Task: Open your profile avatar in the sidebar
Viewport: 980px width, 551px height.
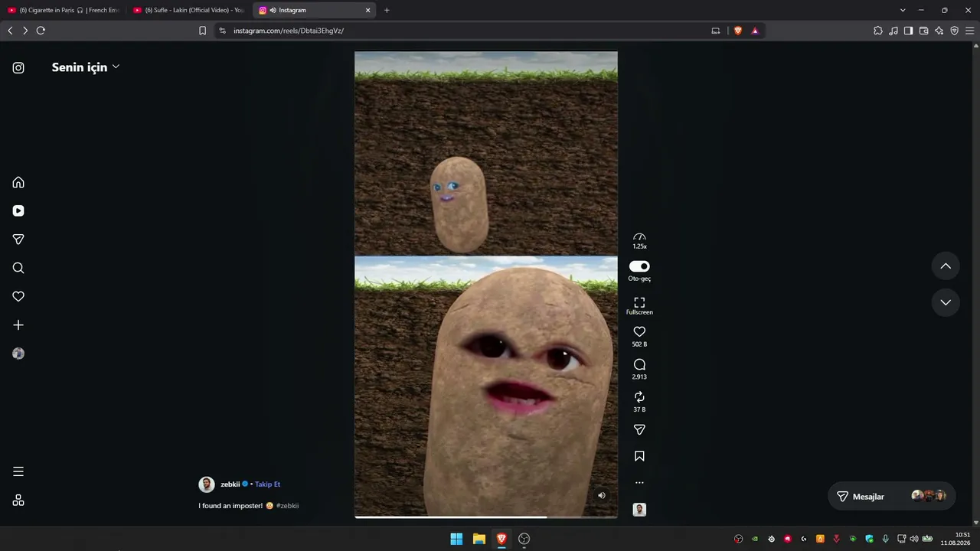Action: 18,354
